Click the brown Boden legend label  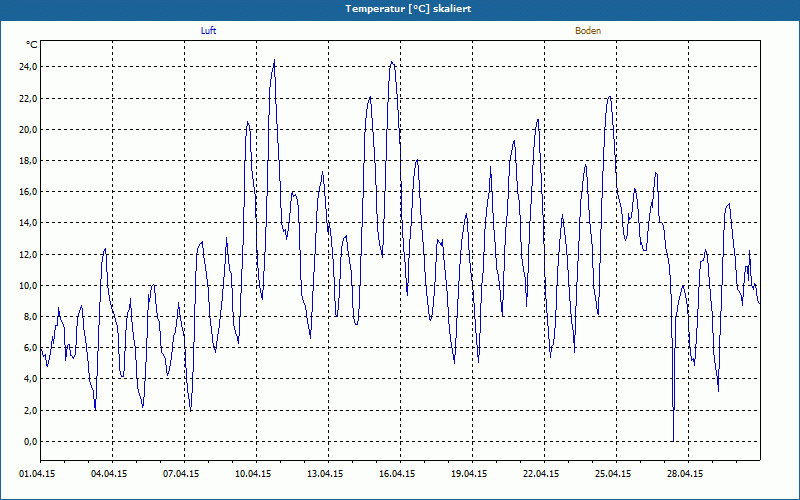pyautogui.click(x=588, y=31)
